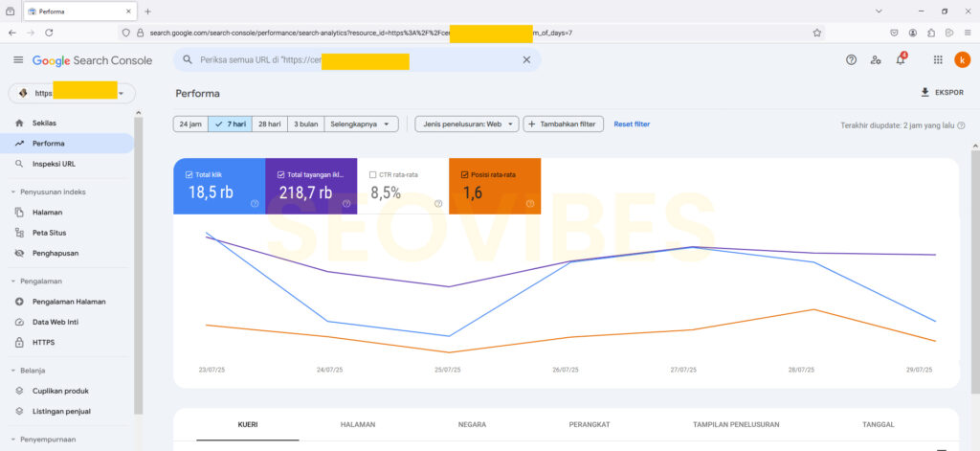The width and height of the screenshot is (980, 451).
Task: Click the Reset filter link
Action: (632, 124)
